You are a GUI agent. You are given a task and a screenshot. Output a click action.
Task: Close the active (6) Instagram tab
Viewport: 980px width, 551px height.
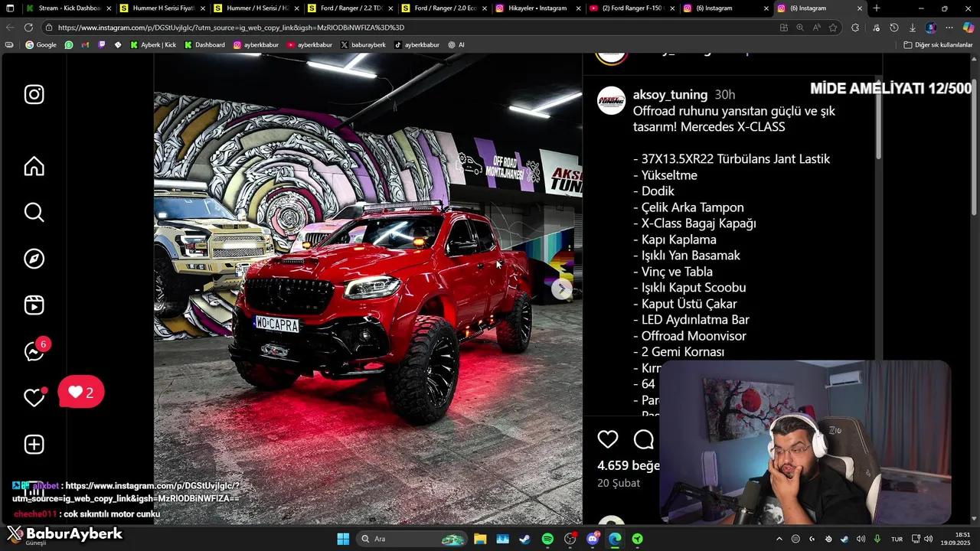(860, 8)
